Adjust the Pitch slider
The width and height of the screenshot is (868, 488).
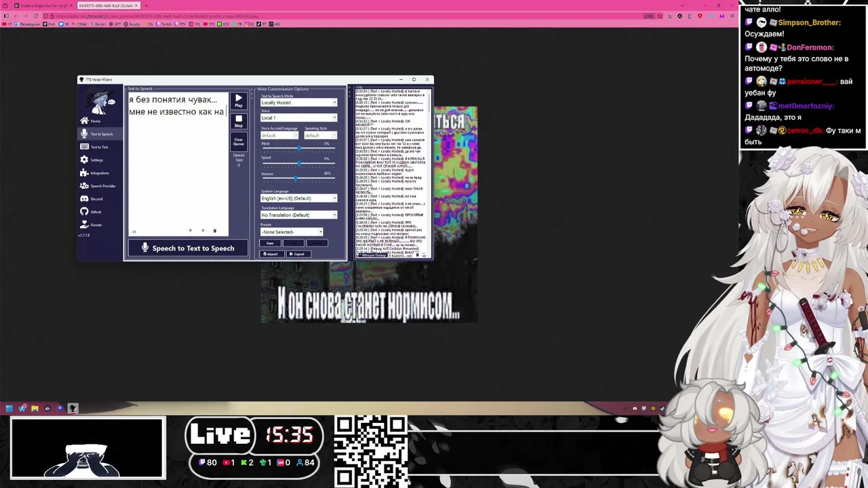298,148
